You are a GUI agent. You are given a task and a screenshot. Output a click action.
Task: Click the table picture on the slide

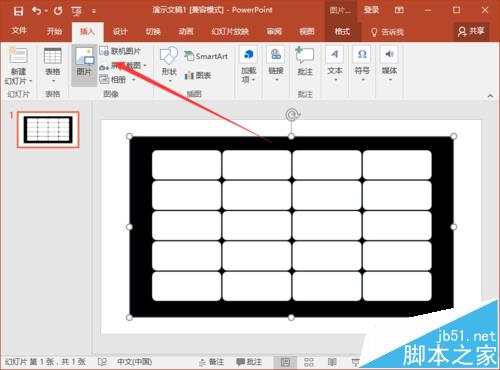[291, 227]
